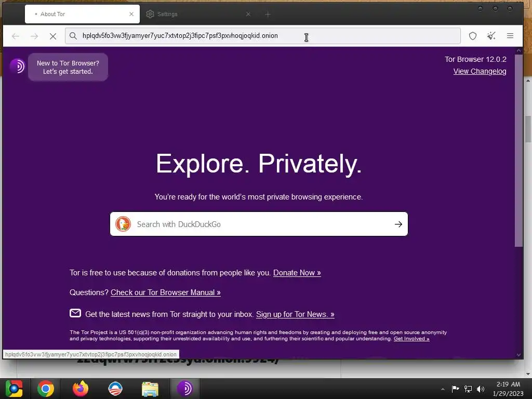
Task: Click the New Identity broom icon
Action: [491, 36]
